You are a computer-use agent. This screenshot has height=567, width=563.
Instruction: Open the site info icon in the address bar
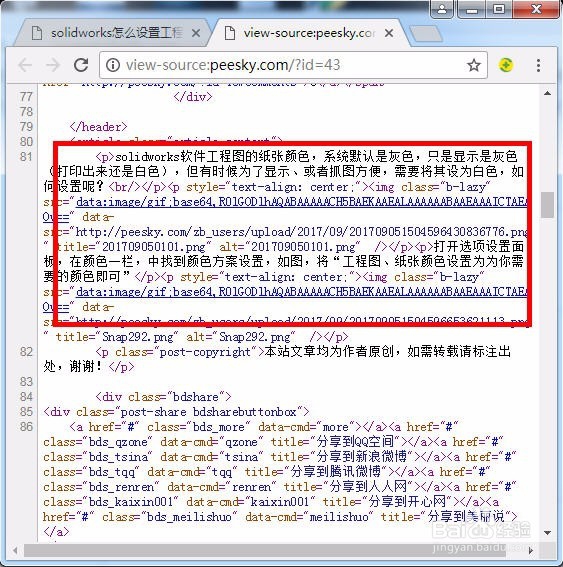pyautogui.click(x=113, y=65)
